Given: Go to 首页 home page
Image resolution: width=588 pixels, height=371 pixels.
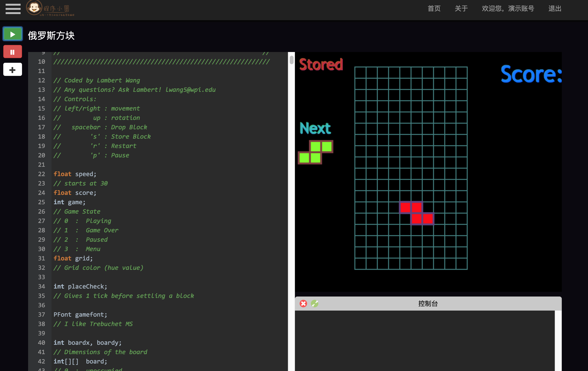Looking at the screenshot, I should click(x=434, y=9).
